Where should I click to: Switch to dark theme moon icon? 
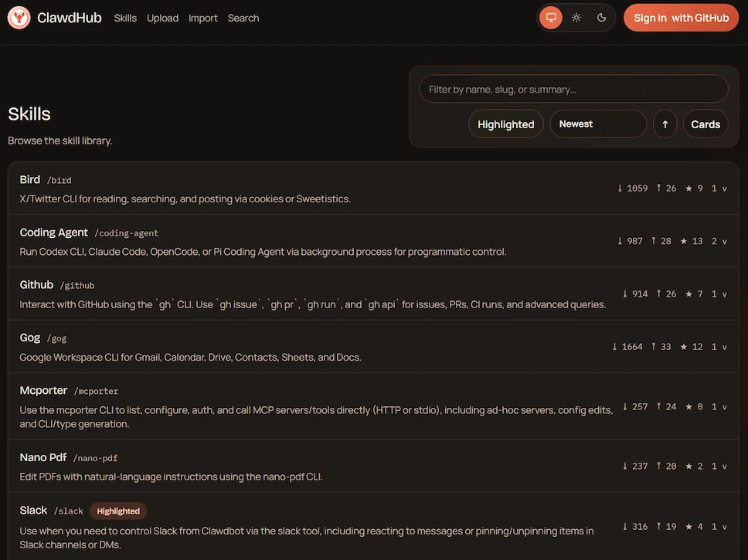pos(602,18)
